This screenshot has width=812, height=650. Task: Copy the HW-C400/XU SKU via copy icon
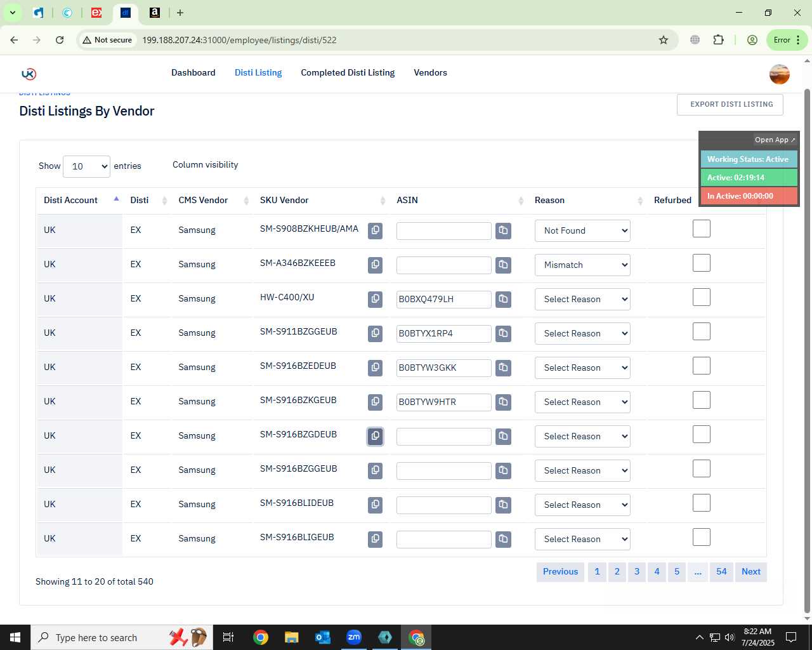376,299
